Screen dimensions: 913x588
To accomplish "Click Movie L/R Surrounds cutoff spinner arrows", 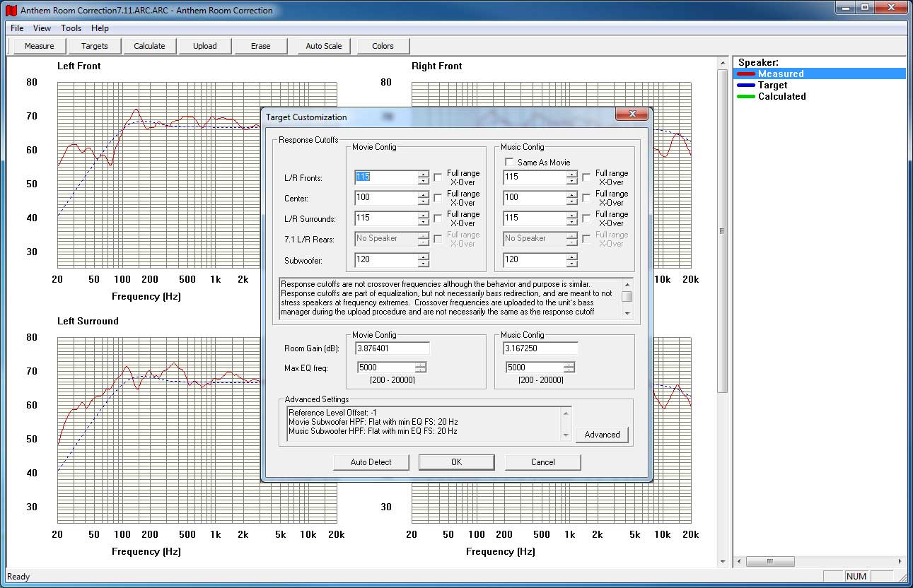I will [423, 218].
